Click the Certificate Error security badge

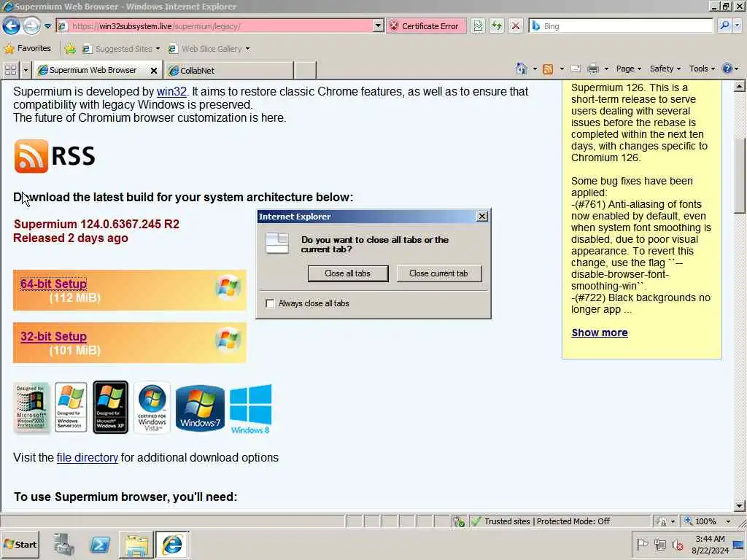(x=425, y=26)
